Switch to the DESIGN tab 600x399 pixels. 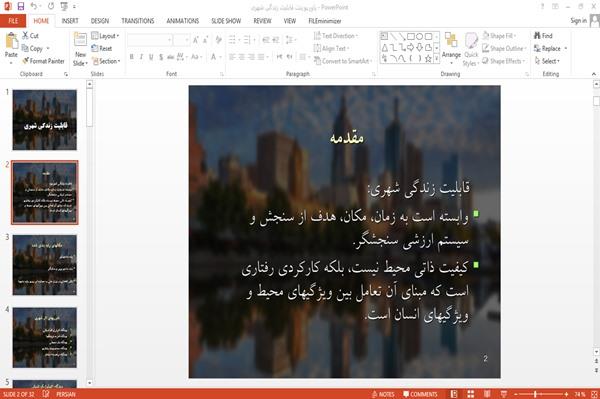[99, 21]
